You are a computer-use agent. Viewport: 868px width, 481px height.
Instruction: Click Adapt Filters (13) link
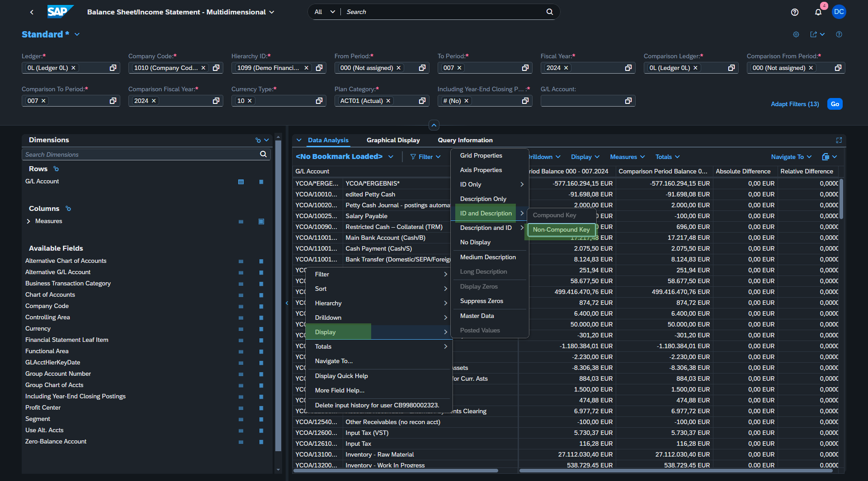(x=795, y=104)
